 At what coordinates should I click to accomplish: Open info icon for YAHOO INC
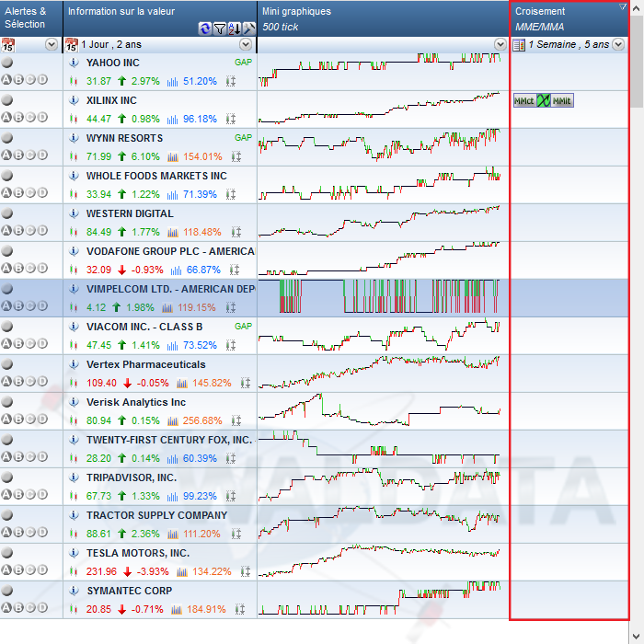pos(74,63)
